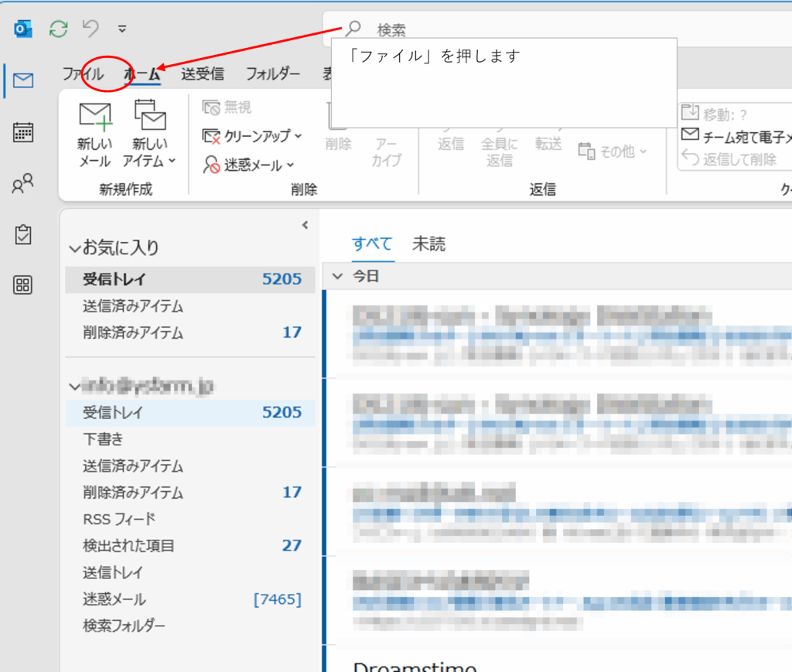The width and height of the screenshot is (792, 672).
Task: Click the Undo arrow in title bar
Action: (90, 29)
